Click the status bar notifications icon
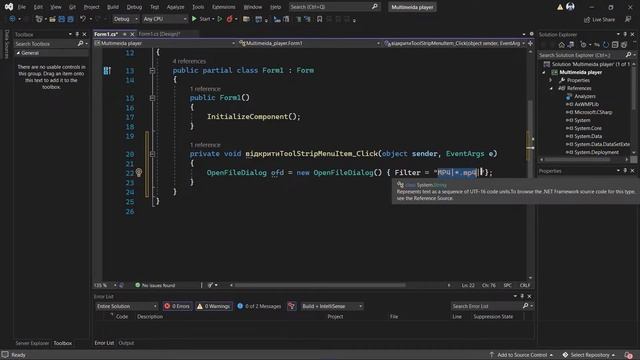The height and width of the screenshot is (360, 640). click(629, 355)
